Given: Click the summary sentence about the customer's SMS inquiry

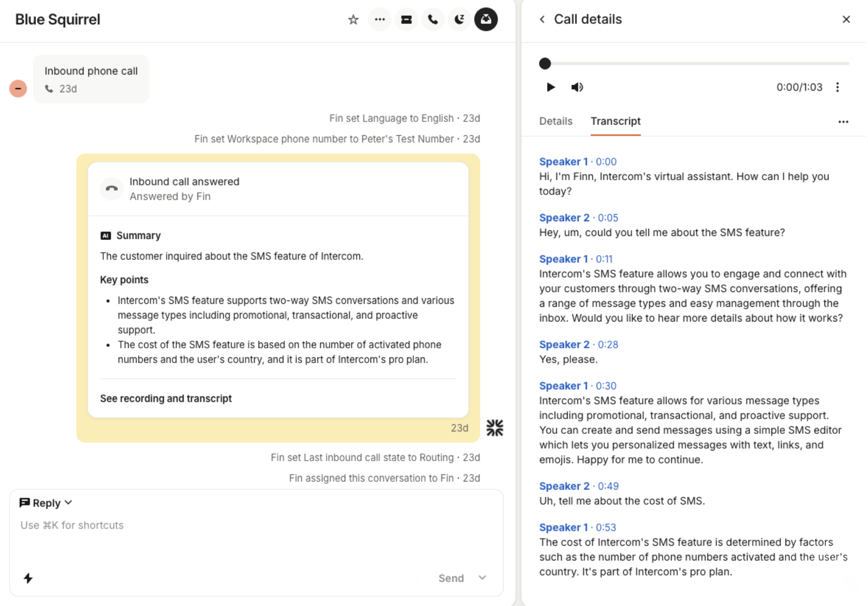Looking at the screenshot, I should point(231,257).
